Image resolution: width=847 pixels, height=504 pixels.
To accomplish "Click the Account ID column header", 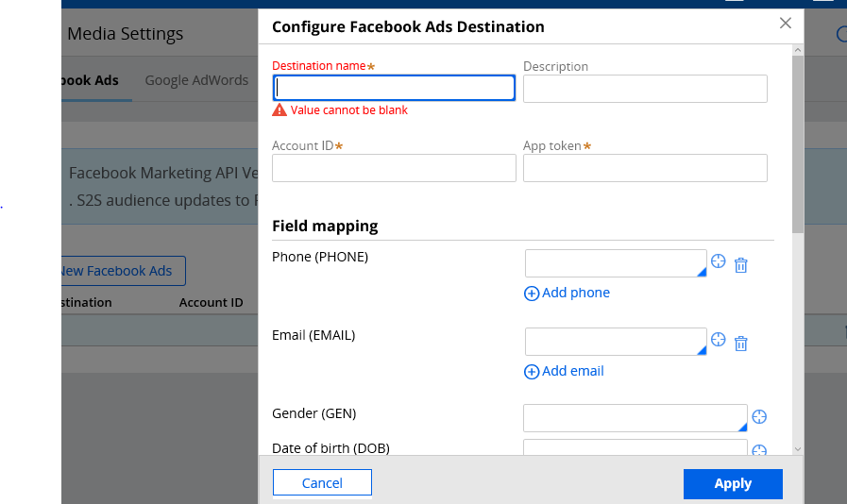I will click(211, 303).
